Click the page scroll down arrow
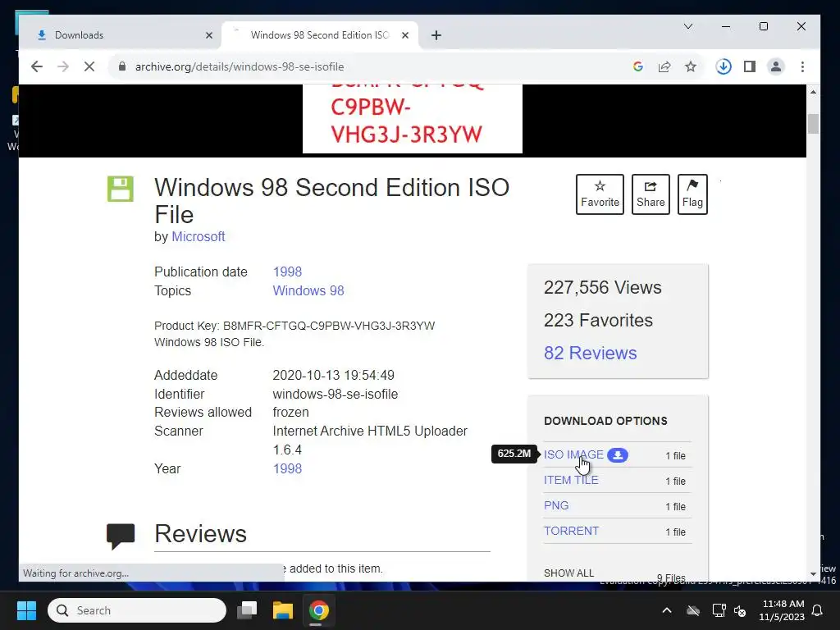 (x=813, y=573)
